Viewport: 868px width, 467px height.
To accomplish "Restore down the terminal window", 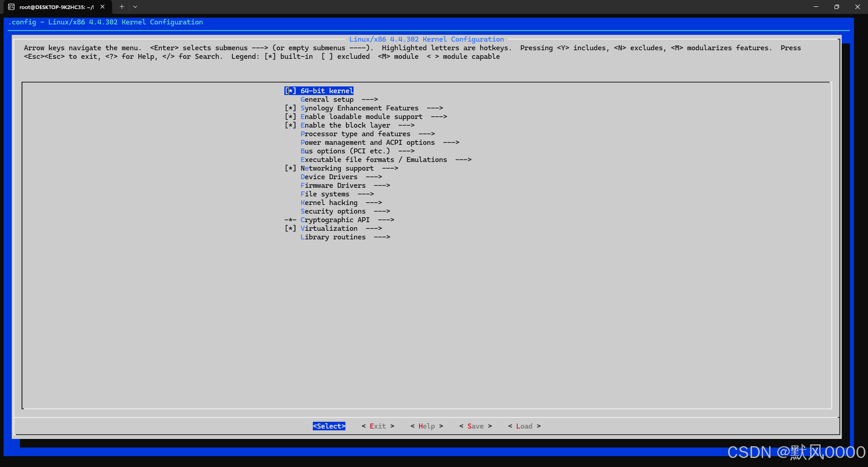I will click(x=837, y=7).
